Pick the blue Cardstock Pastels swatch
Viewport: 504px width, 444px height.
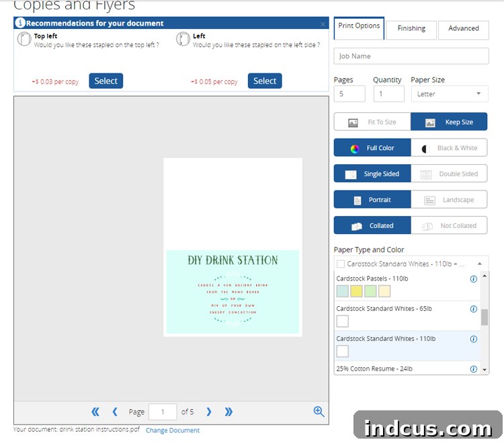pyautogui.click(x=342, y=291)
